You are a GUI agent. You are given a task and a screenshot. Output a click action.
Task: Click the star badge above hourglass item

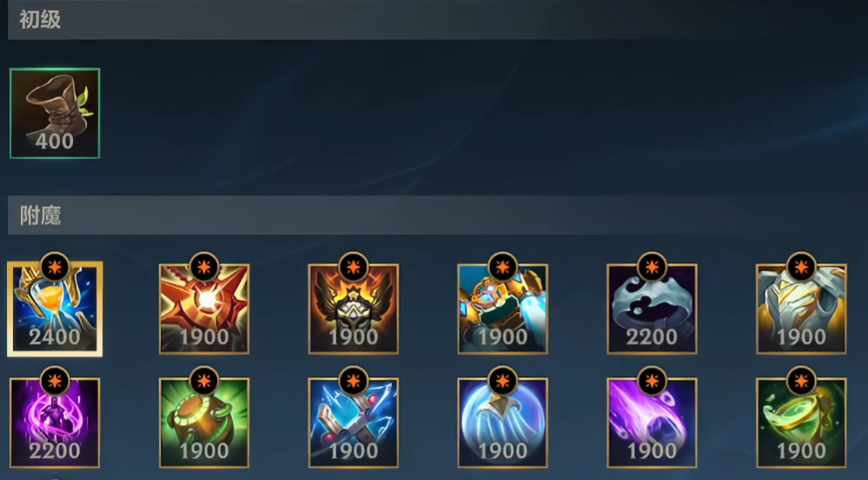point(55,268)
